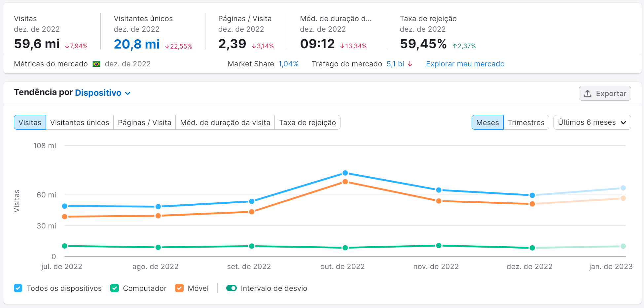This screenshot has height=308, width=644.
Task: Click the orange data point for out. de 2022
Action: tap(345, 182)
